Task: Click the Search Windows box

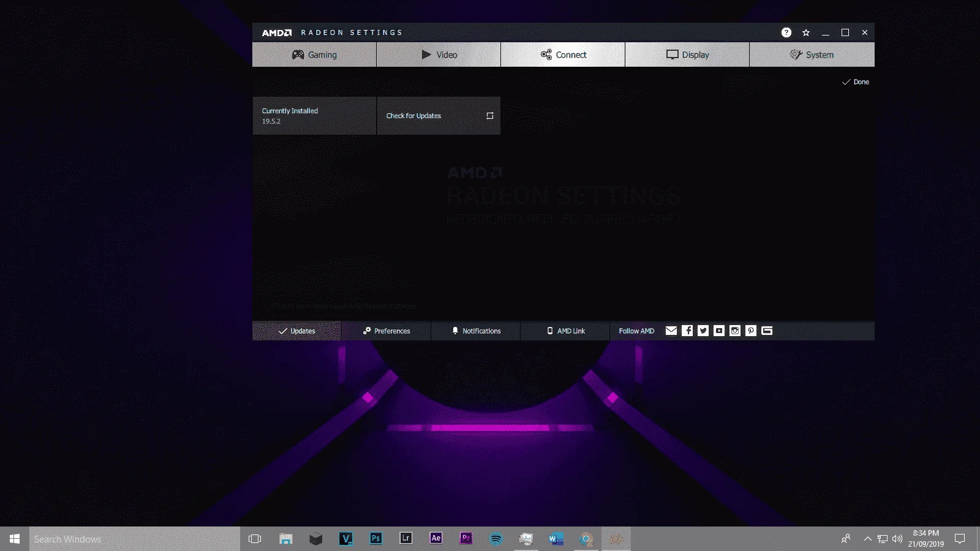Action: click(x=135, y=539)
